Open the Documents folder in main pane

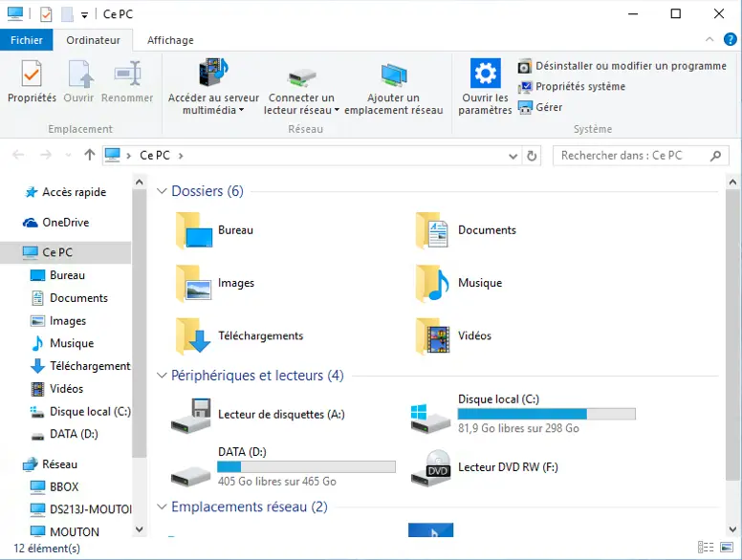pos(466,230)
